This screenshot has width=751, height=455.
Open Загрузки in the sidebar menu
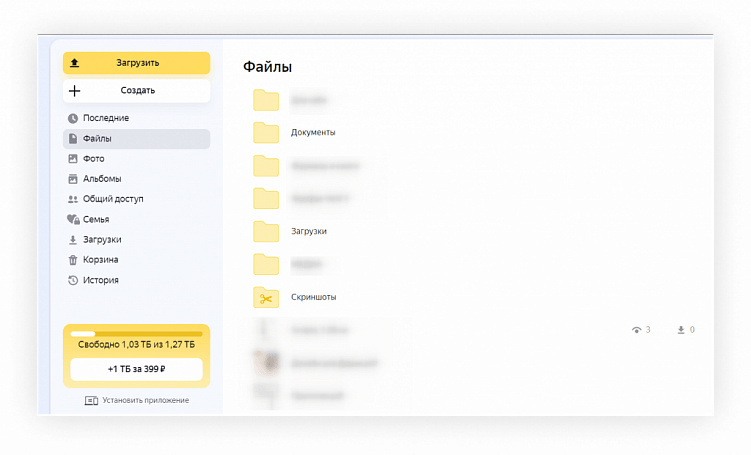coord(137,239)
